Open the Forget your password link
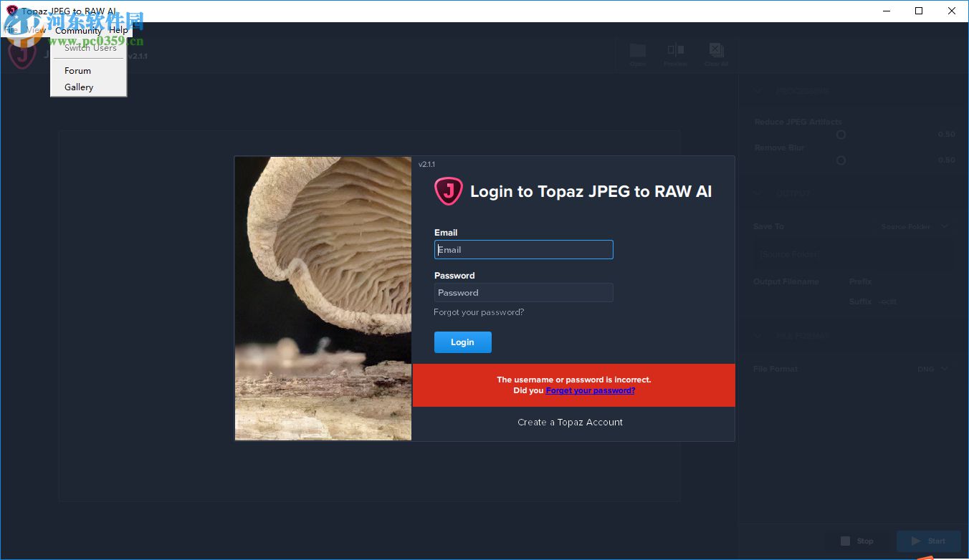The width and height of the screenshot is (969, 560). coord(590,390)
